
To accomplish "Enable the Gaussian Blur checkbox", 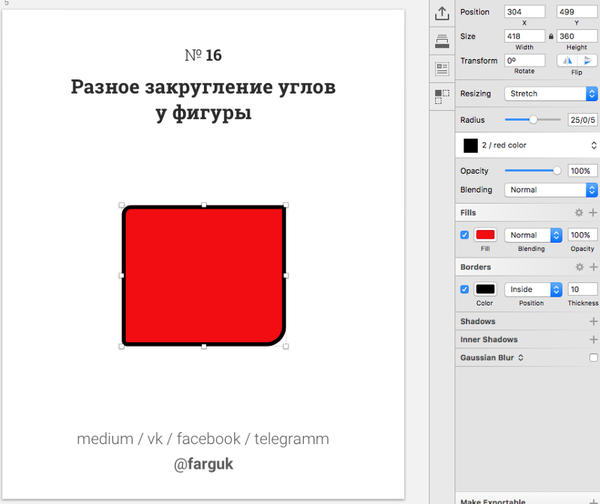I will coord(593,357).
